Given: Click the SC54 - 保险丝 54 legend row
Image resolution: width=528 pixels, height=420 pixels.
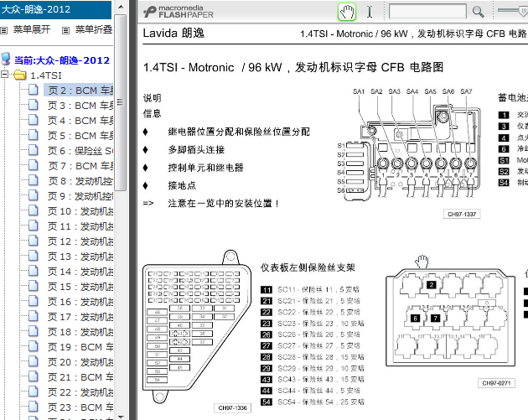Looking at the screenshot, I should pos(313,402).
